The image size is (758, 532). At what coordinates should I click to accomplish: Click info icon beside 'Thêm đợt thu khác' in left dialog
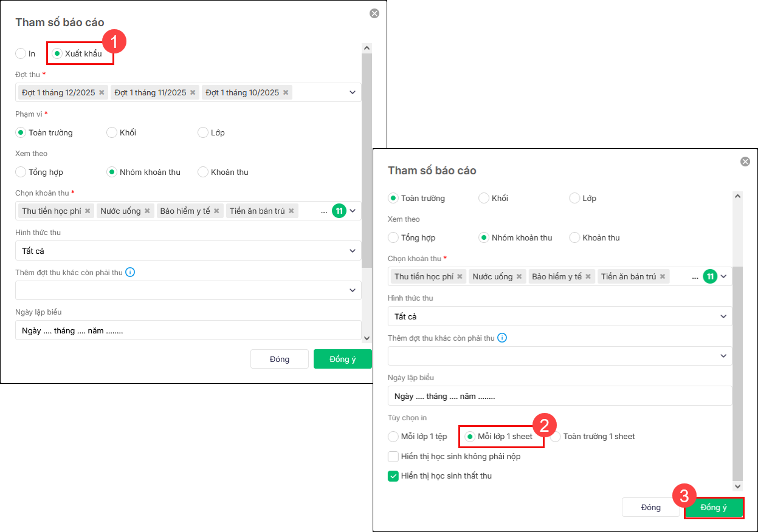pos(130,272)
